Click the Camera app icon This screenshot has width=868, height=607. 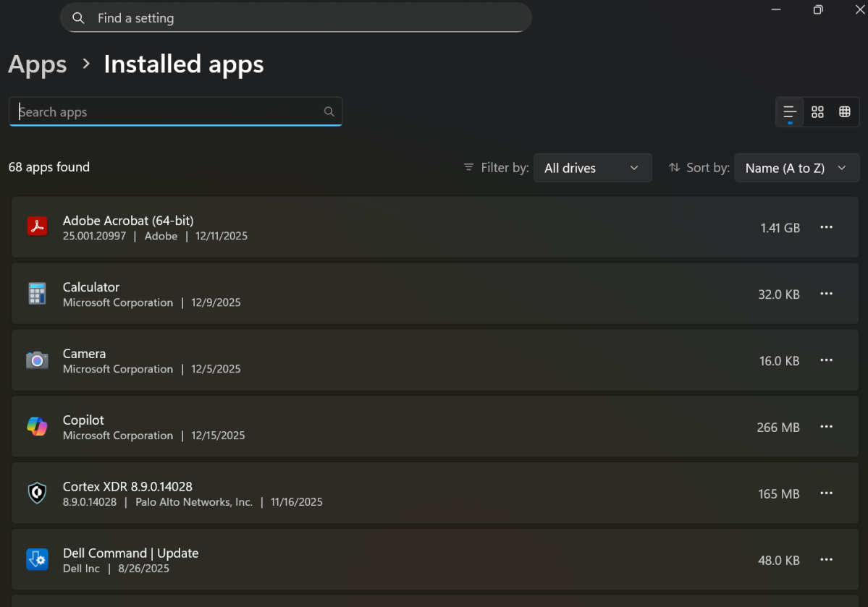pos(37,360)
